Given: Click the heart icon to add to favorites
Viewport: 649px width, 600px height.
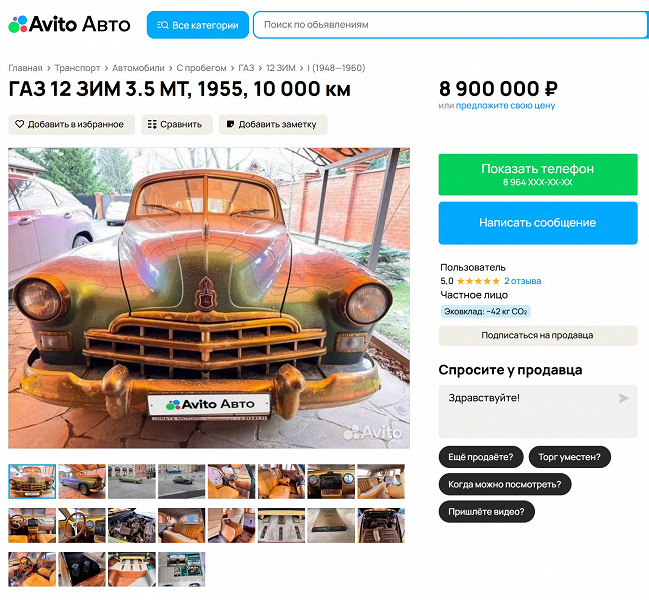Looking at the screenshot, I should (19, 124).
